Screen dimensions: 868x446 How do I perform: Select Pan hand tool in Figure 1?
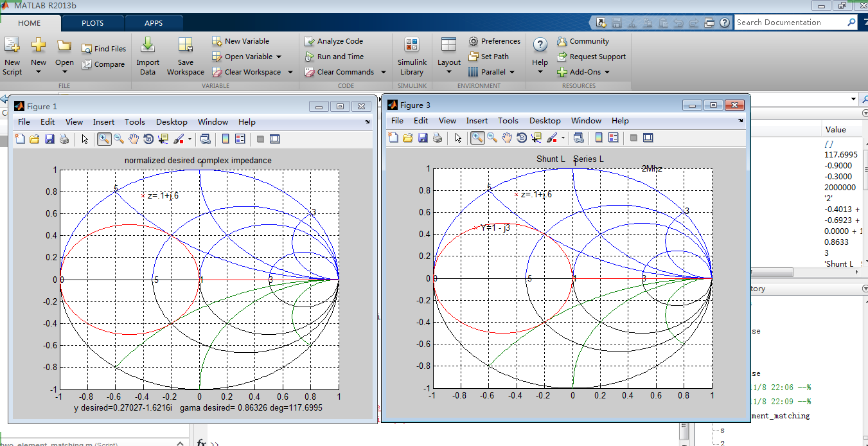coord(134,139)
